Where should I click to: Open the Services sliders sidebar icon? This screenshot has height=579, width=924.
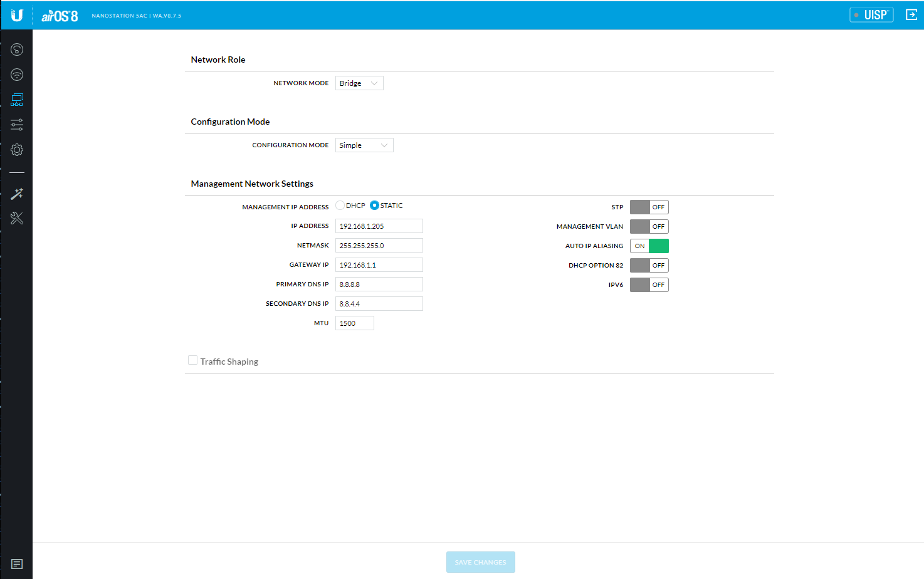[x=17, y=125]
